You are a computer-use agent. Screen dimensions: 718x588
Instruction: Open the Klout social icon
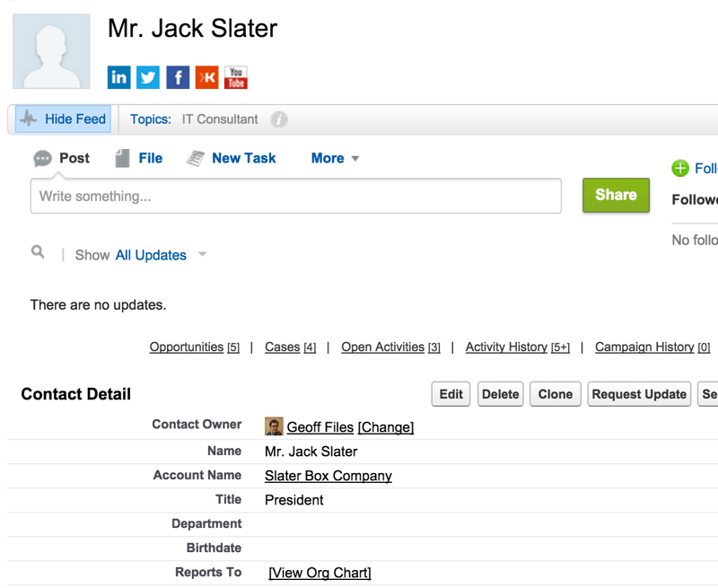coord(207,77)
